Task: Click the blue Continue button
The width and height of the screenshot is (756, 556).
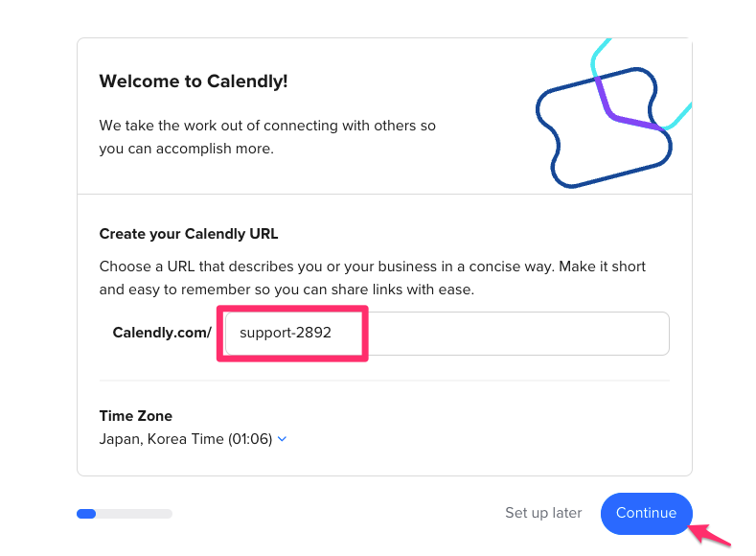Action: click(646, 513)
